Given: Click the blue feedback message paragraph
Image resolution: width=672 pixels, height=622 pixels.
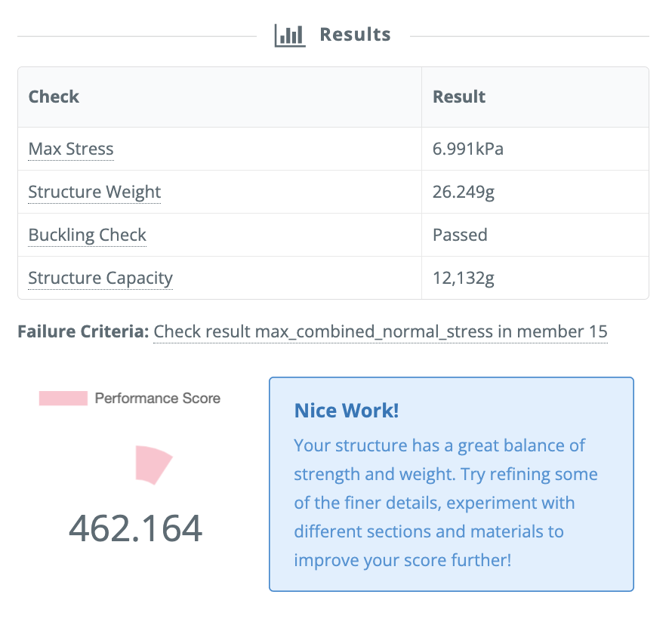Looking at the screenshot, I should [445, 503].
